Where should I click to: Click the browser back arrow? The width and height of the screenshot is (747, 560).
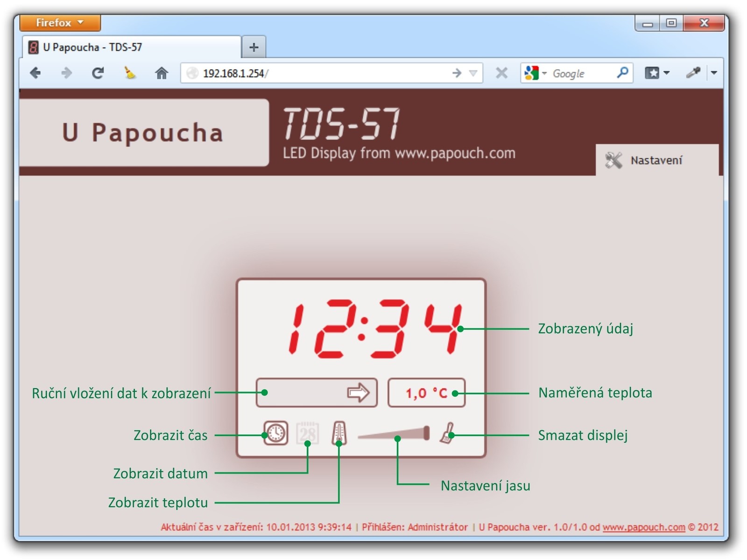(x=35, y=73)
